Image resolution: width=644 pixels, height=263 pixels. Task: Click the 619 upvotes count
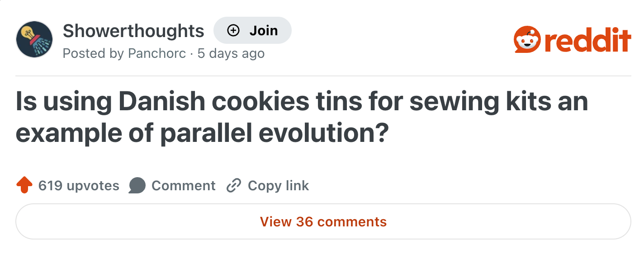79,185
